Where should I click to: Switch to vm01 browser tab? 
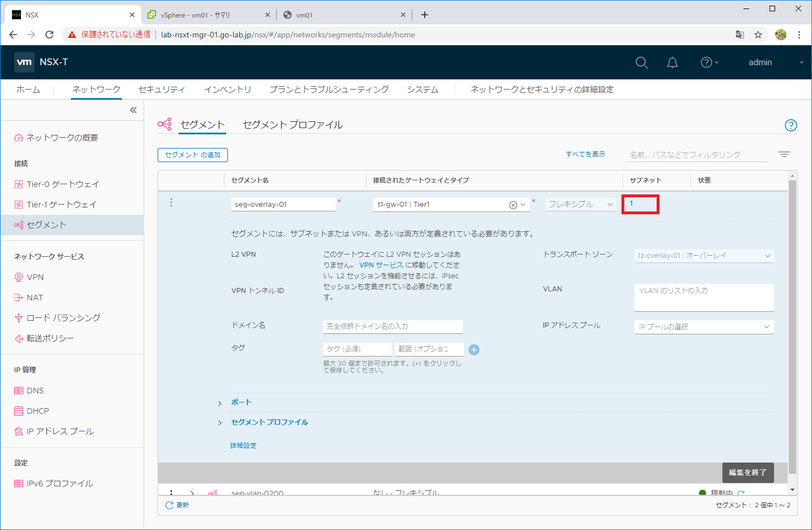345,15
